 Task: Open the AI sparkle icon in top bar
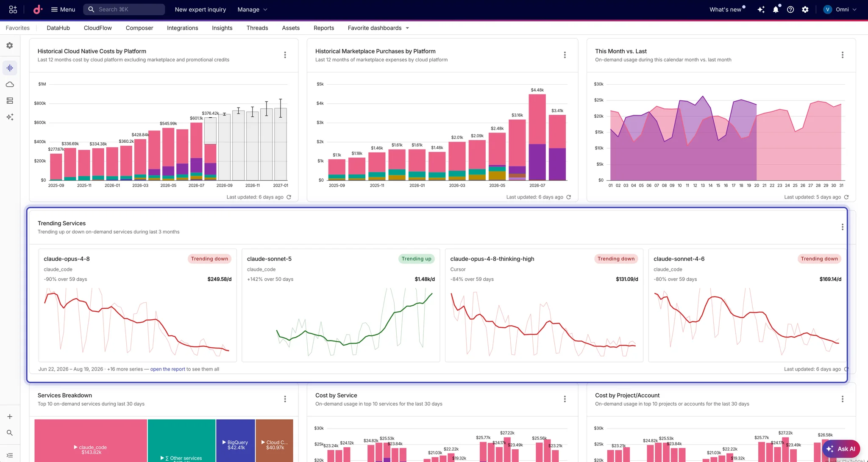761,9
